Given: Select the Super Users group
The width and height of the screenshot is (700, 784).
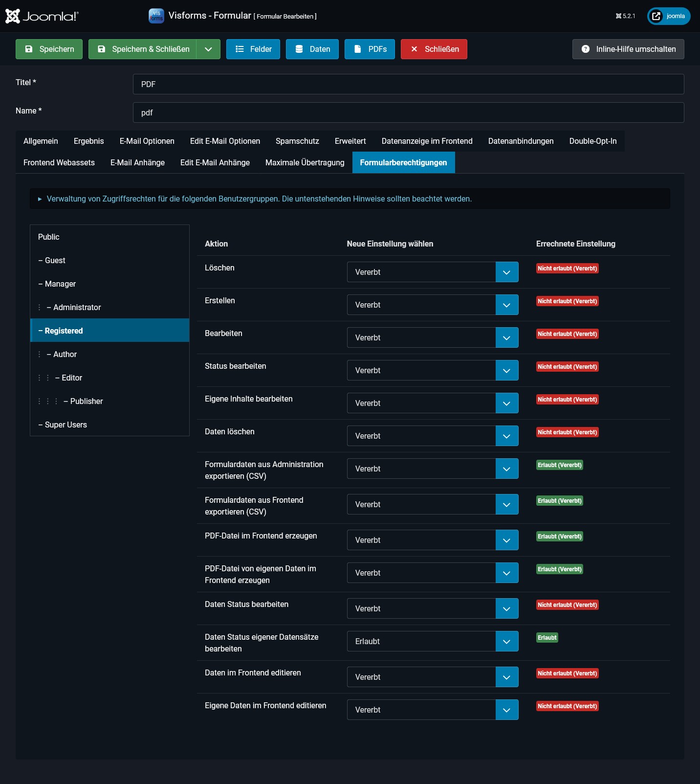Looking at the screenshot, I should coord(66,425).
